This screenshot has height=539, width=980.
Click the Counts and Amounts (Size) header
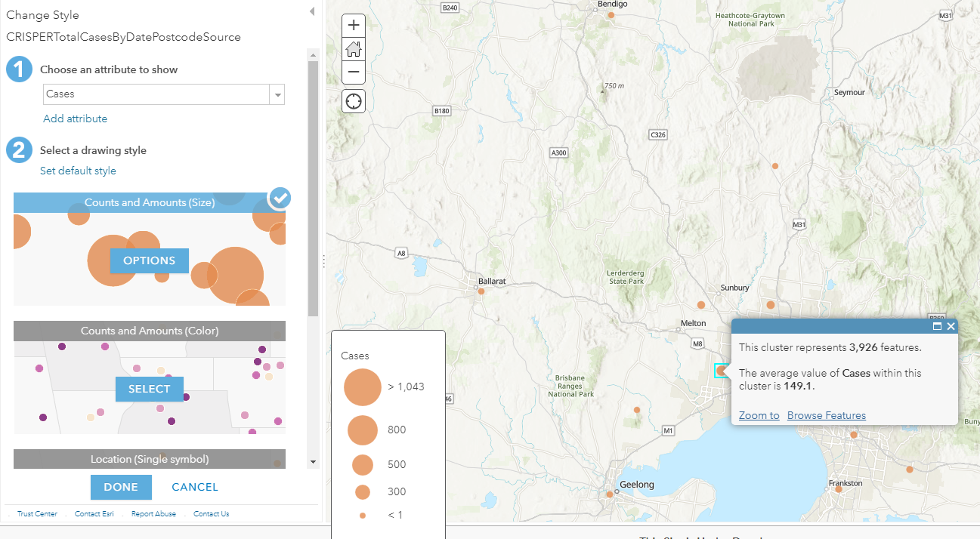150,202
